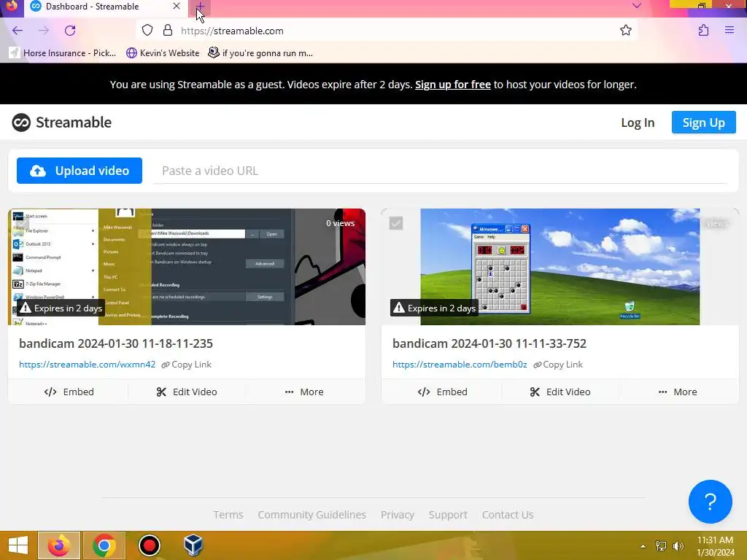
Task: Click the title bandicam 2024-01-30 11-11-33-752
Action: coord(489,343)
